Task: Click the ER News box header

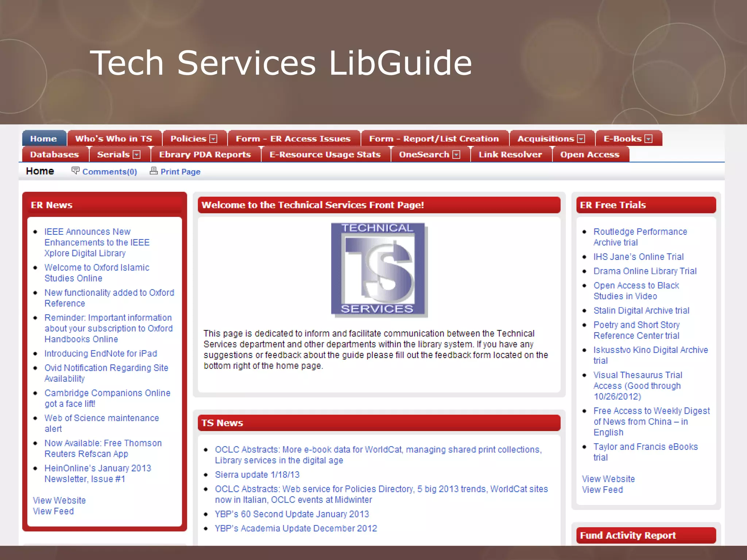Action: (105, 205)
